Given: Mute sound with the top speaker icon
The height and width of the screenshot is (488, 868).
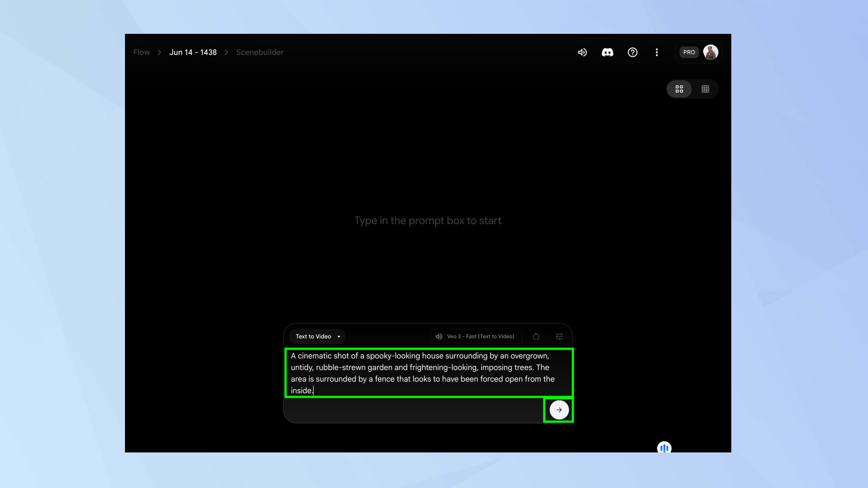Looking at the screenshot, I should pyautogui.click(x=582, y=52).
